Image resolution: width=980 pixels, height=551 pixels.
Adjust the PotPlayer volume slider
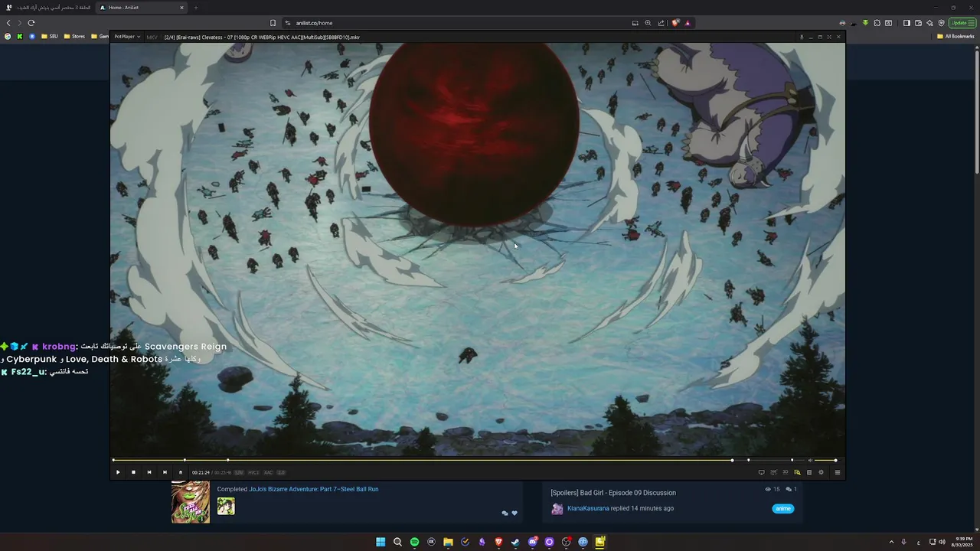point(825,460)
